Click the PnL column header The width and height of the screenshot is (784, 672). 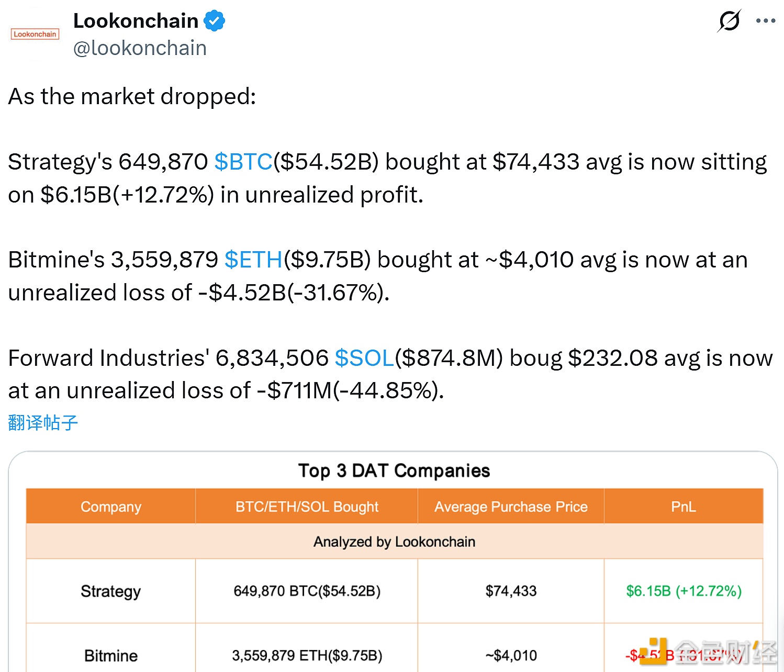pyautogui.click(x=683, y=507)
